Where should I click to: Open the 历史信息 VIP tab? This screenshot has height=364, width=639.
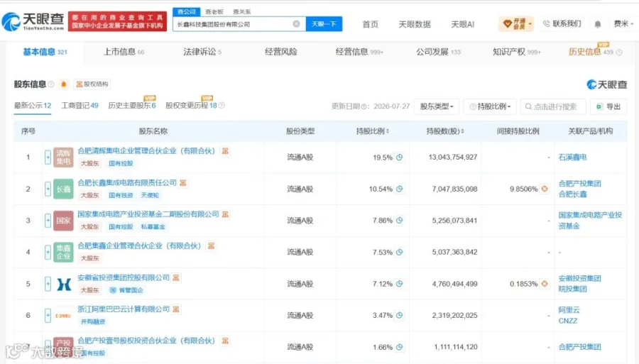(591, 52)
